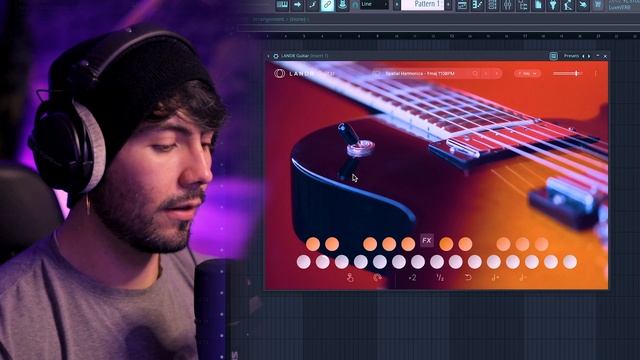640x360 pixels.
Task: Click the hand strum icon below pads
Action: point(350,278)
